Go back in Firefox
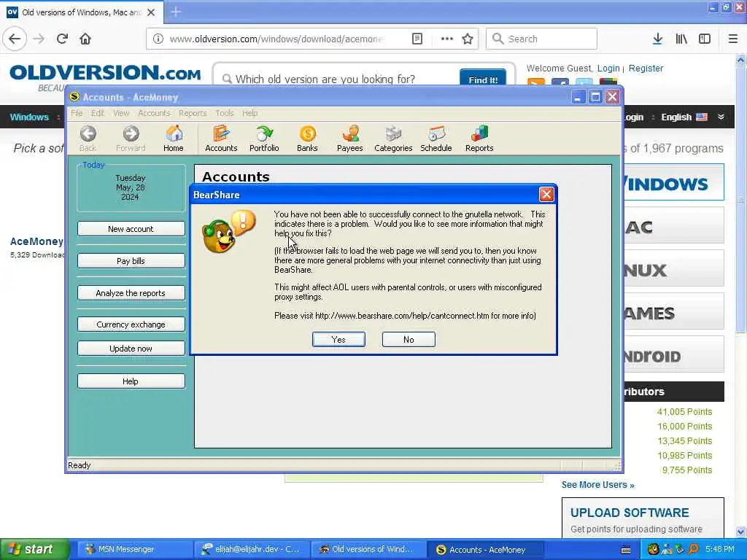 tap(15, 39)
